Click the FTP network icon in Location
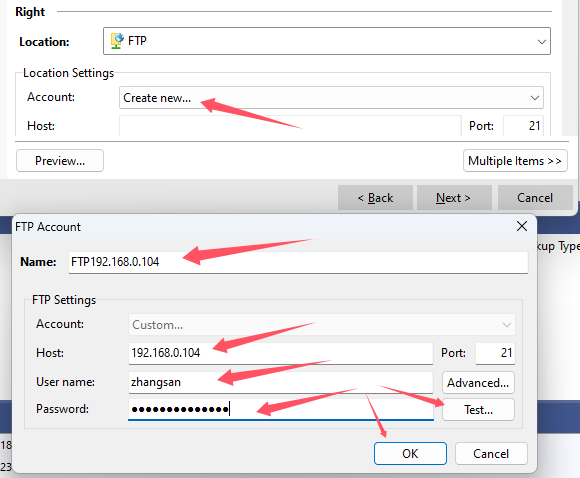Image resolution: width=580 pixels, height=478 pixels. coord(117,41)
